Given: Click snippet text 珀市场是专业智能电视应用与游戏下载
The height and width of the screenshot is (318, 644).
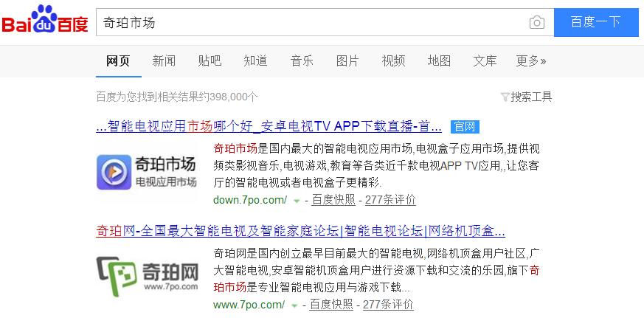Looking at the screenshot, I should coord(311,287).
